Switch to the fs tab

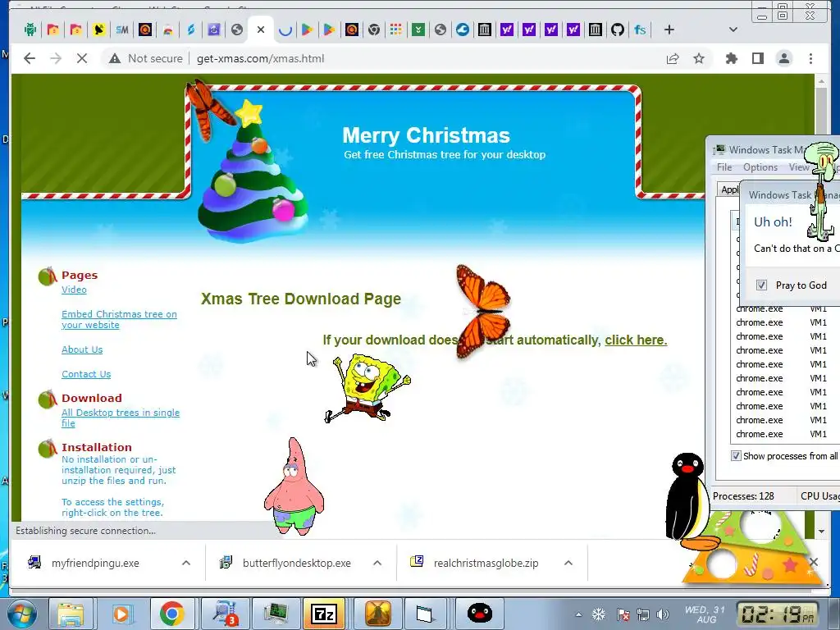640,30
